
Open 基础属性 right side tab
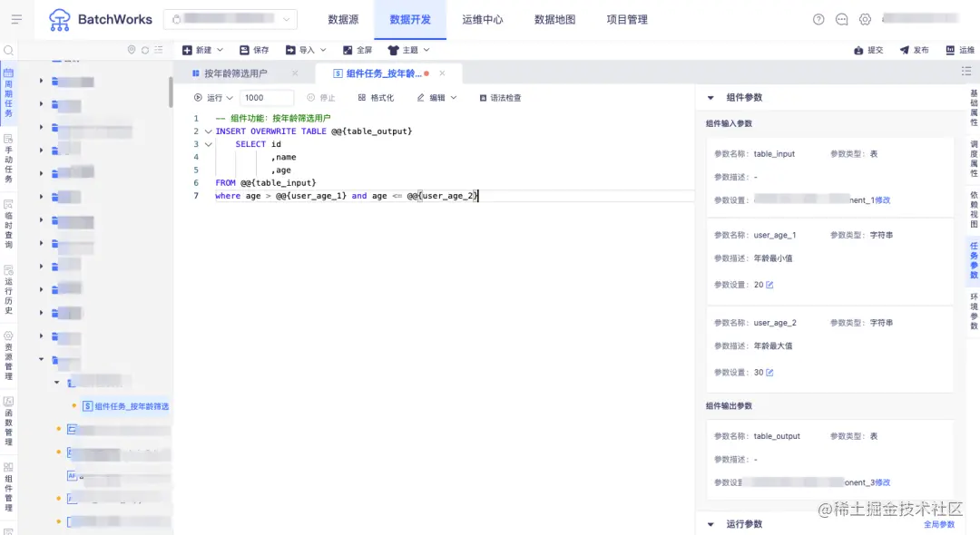pos(974,107)
